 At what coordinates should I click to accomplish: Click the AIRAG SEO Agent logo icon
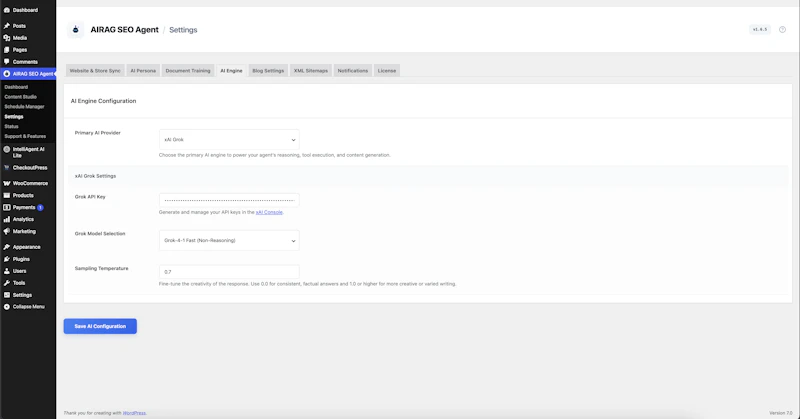click(76, 30)
